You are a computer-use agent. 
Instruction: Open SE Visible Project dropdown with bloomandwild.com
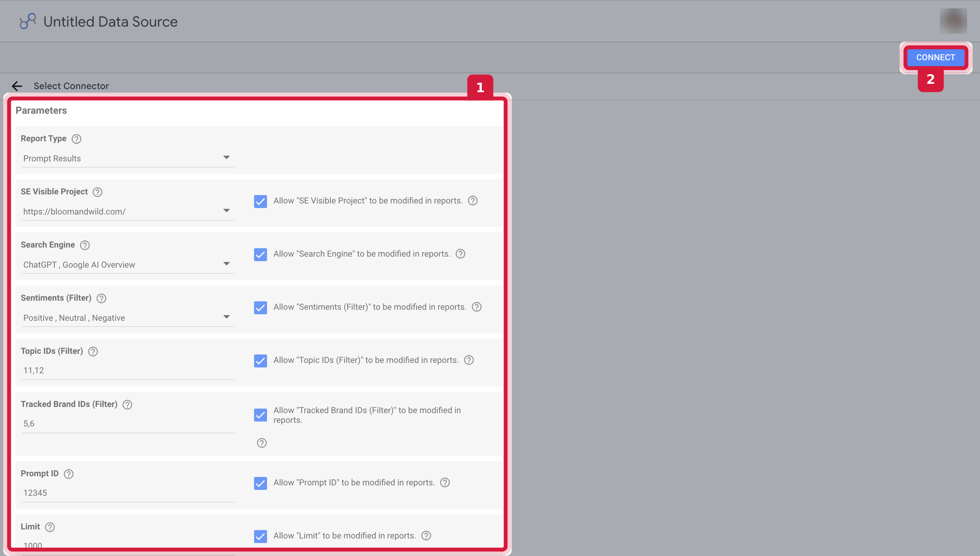(128, 211)
